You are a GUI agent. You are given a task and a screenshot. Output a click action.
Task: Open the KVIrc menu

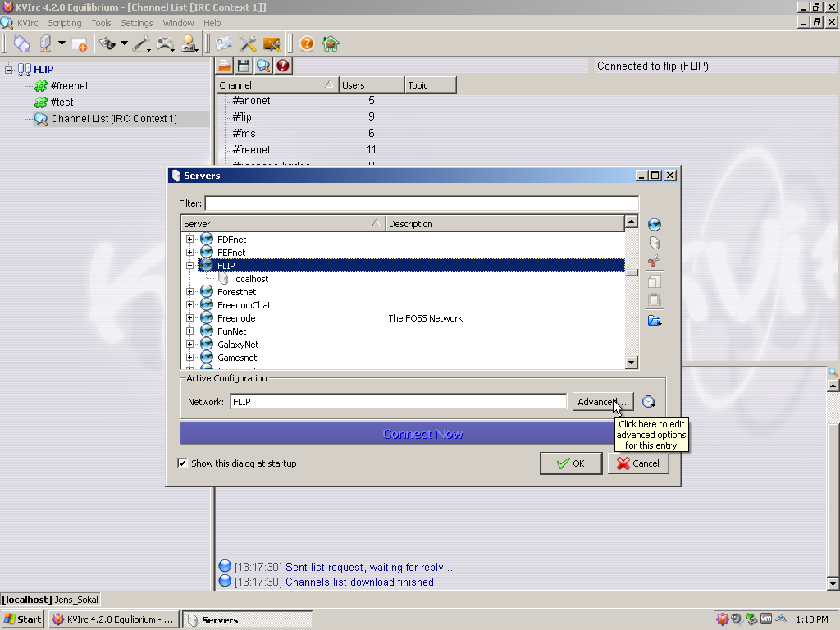(x=27, y=23)
